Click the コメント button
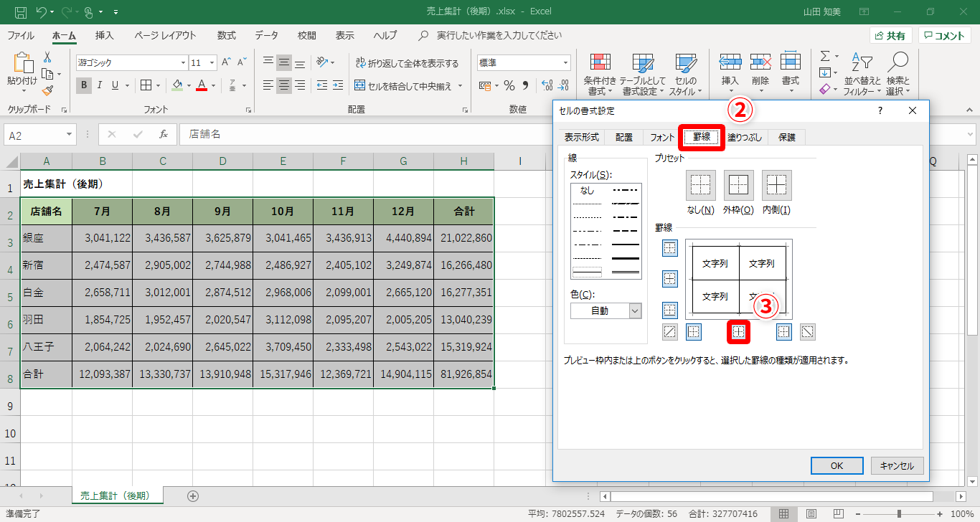The width and height of the screenshot is (980, 522). (x=945, y=35)
